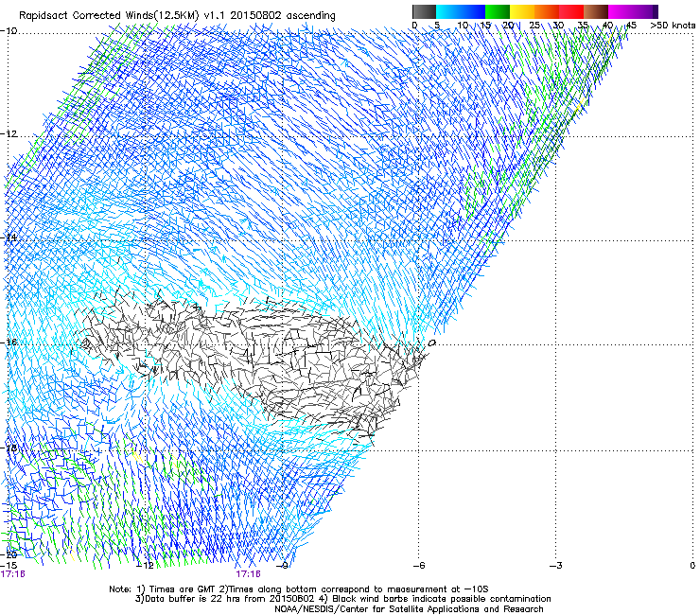The image size is (700, 615).
Task: Click the "35" label under the color bar
Action: (x=583, y=26)
